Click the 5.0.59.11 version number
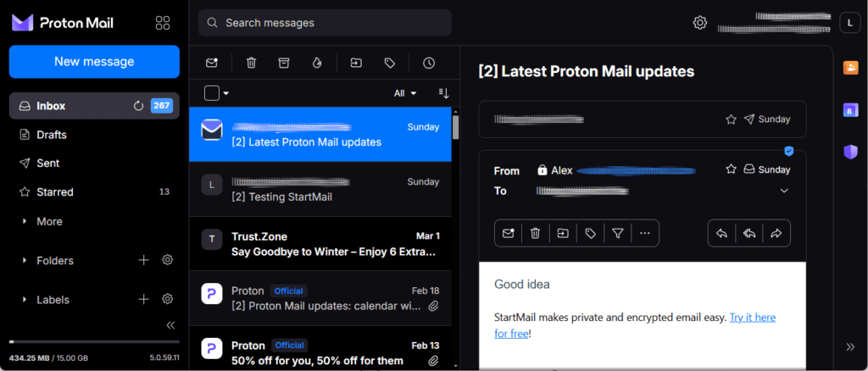 click(x=164, y=357)
